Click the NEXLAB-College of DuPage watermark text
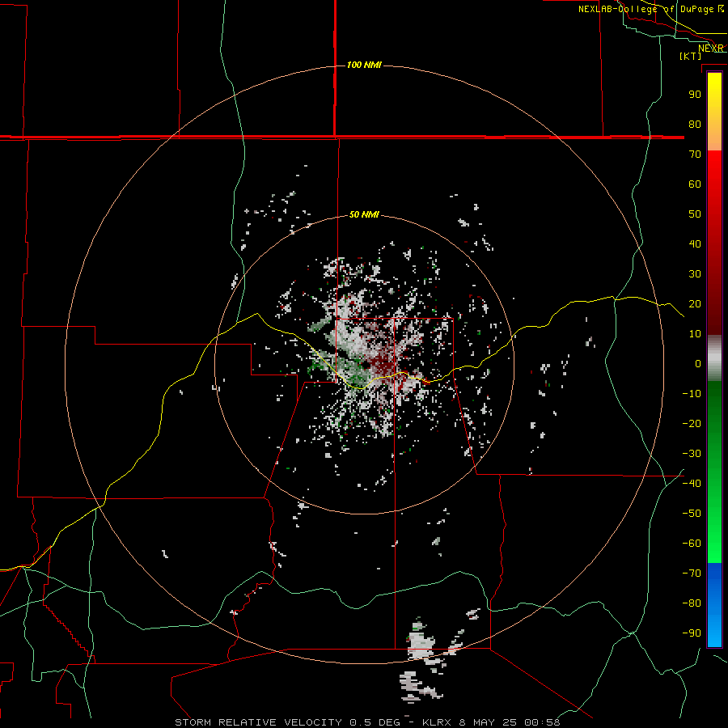This screenshot has height=728, width=728. [x=645, y=9]
